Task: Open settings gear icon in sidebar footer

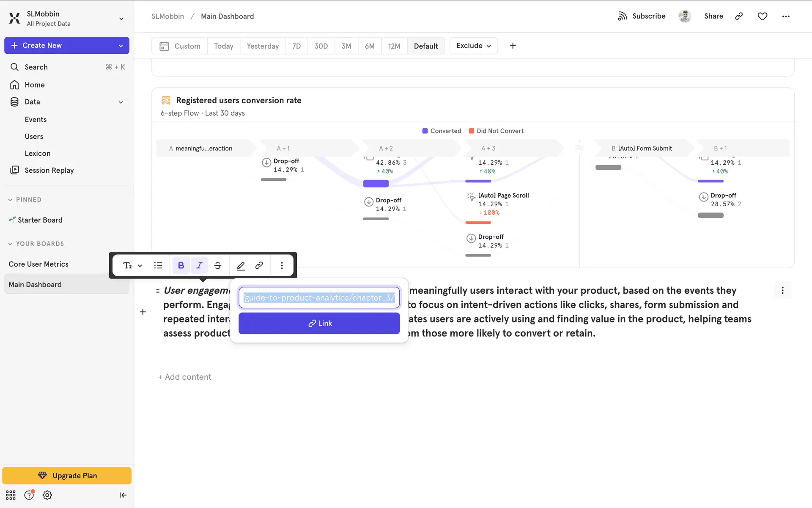Action: 47,495
